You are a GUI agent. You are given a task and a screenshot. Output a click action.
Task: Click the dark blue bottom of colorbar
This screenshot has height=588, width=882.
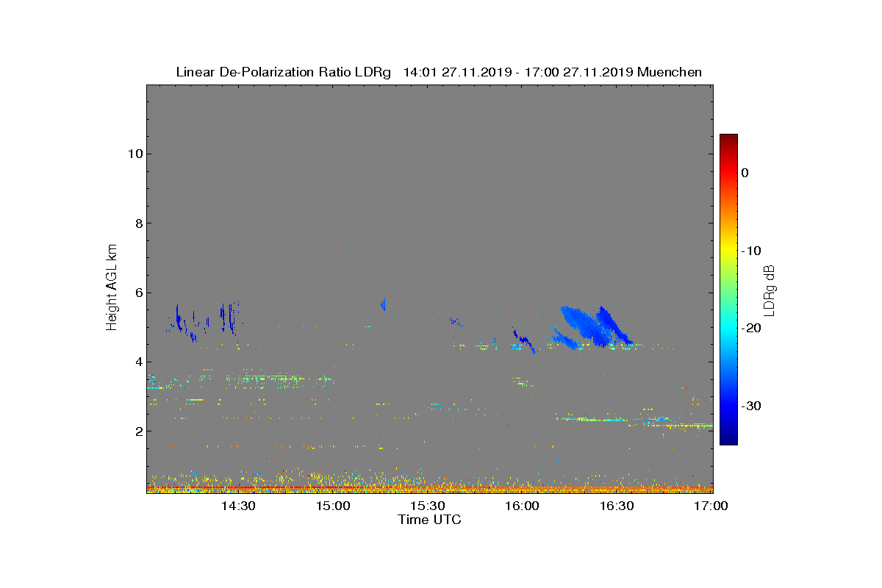pos(728,438)
